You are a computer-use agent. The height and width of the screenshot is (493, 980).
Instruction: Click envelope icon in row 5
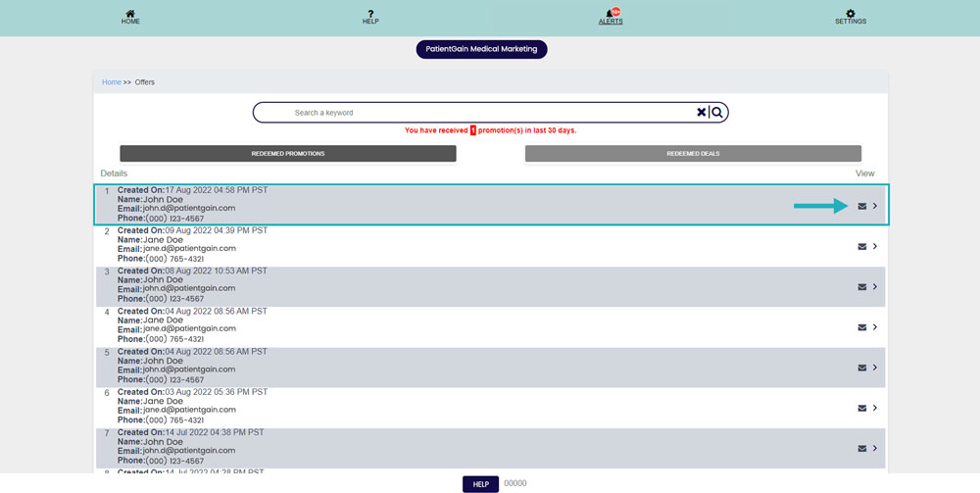(x=862, y=368)
